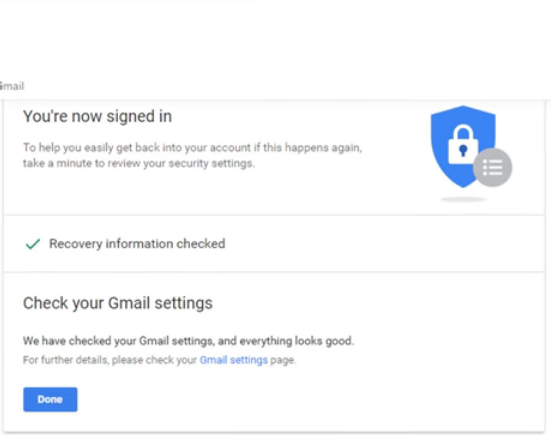
Task: Click the green recovery checkmark icon
Action: 33,244
